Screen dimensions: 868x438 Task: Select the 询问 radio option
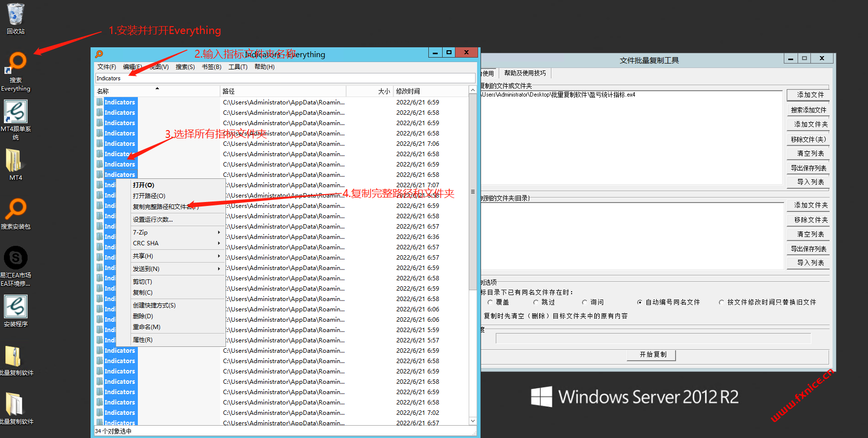(x=584, y=303)
